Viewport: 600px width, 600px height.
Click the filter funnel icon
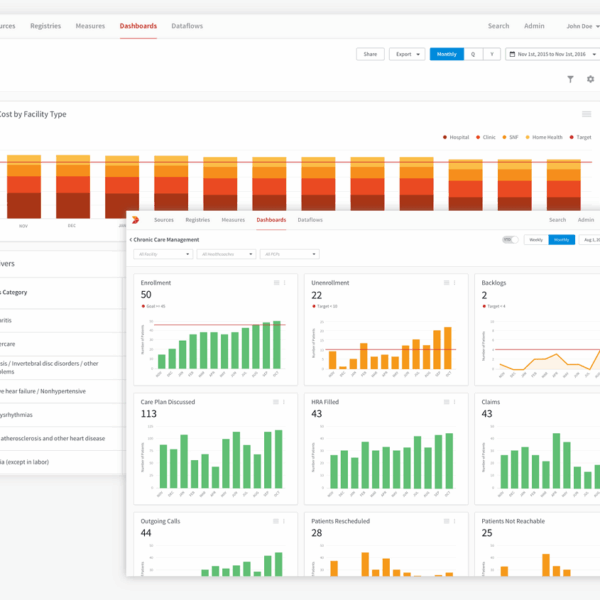(x=570, y=79)
